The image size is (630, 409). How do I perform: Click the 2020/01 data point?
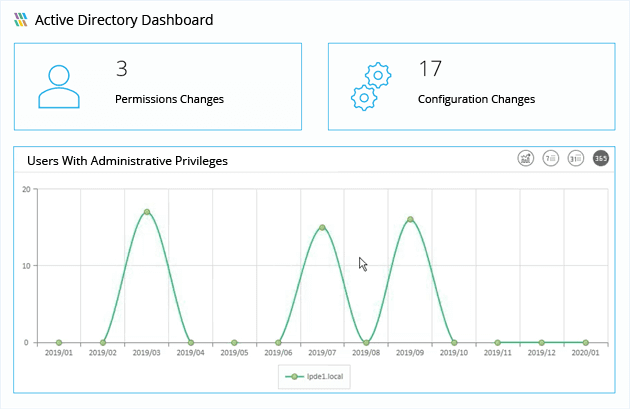586,343
